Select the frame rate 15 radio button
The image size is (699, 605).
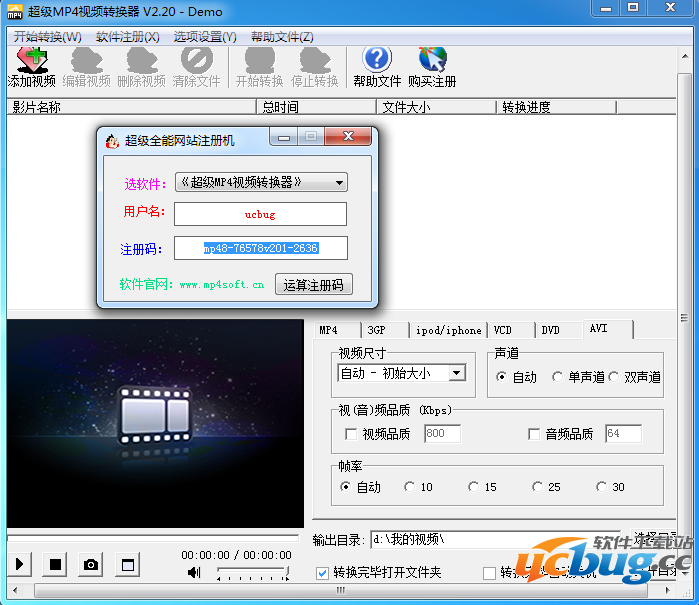pyautogui.click(x=473, y=486)
